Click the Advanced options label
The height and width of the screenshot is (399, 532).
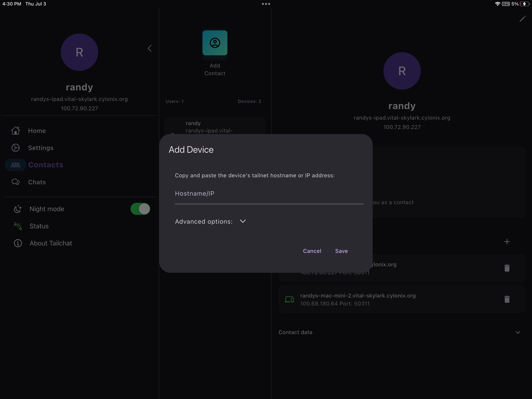[x=204, y=221]
